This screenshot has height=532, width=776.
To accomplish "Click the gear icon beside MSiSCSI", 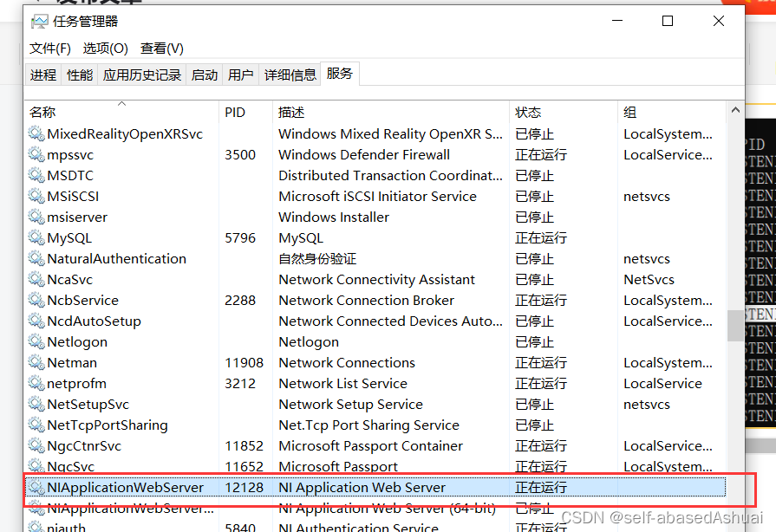I will [x=36, y=196].
